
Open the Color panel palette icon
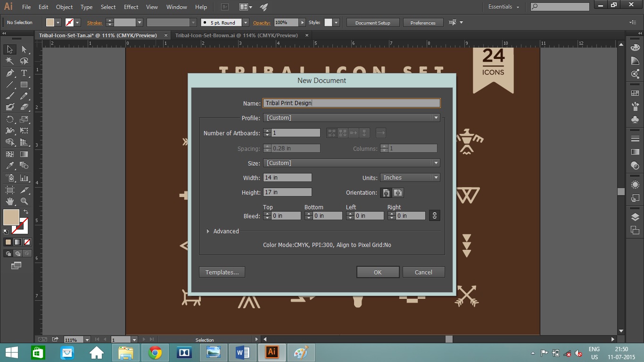coord(635,48)
